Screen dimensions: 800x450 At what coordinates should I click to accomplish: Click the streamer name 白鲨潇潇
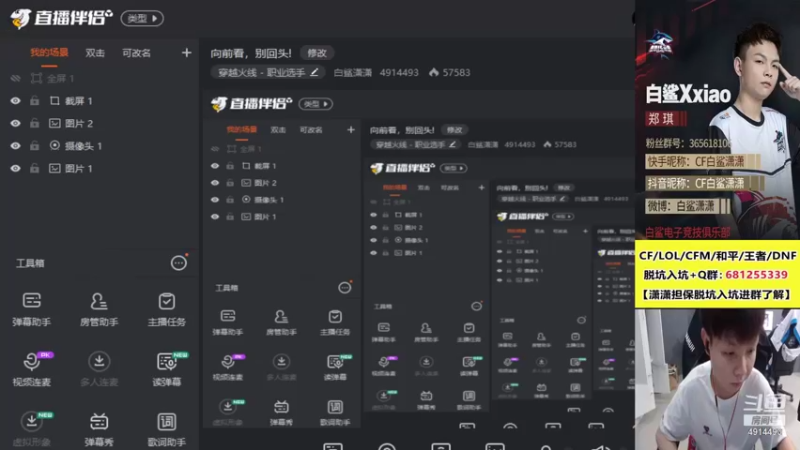point(353,72)
